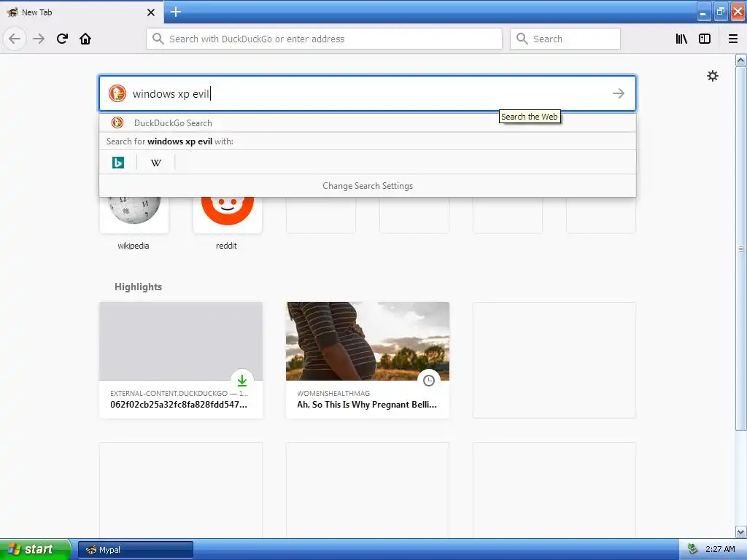Viewport: 747px width, 560px height.
Task: Open the reddit top site tile
Action: (x=228, y=214)
